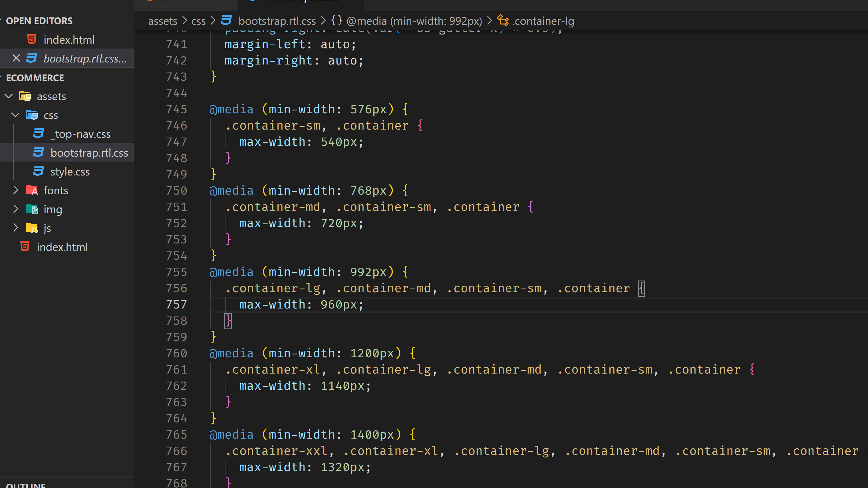Click HTML icon beside root index.html

(x=25, y=247)
